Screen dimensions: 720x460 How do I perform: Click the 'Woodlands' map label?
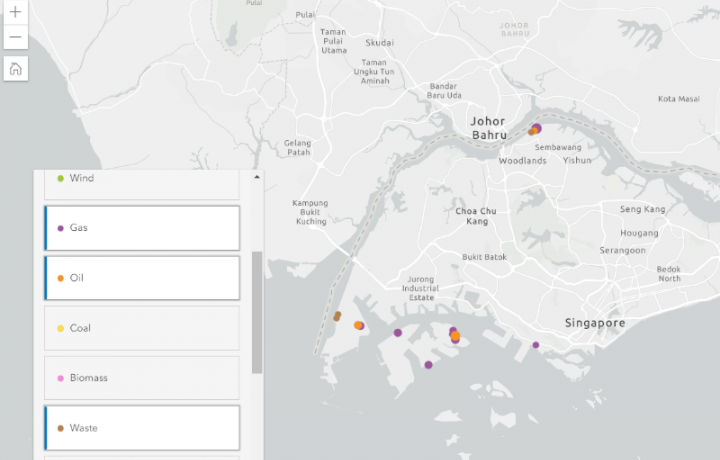pos(523,161)
